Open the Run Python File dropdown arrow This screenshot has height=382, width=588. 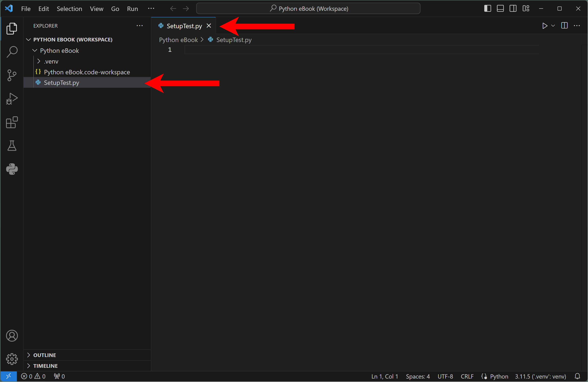553,26
